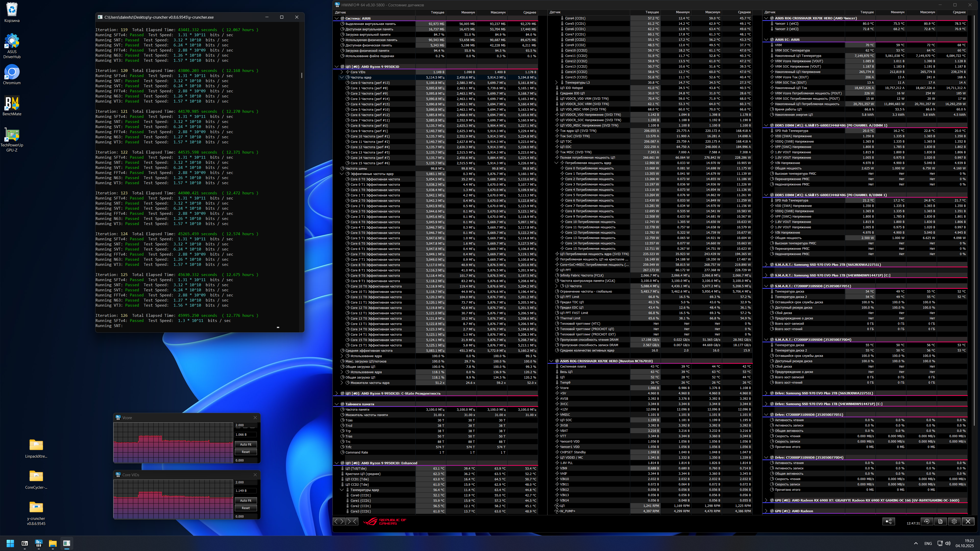Click the y-cruncher console vertical scrollbar
Screen dimensions: 980x551
tap(302, 75)
